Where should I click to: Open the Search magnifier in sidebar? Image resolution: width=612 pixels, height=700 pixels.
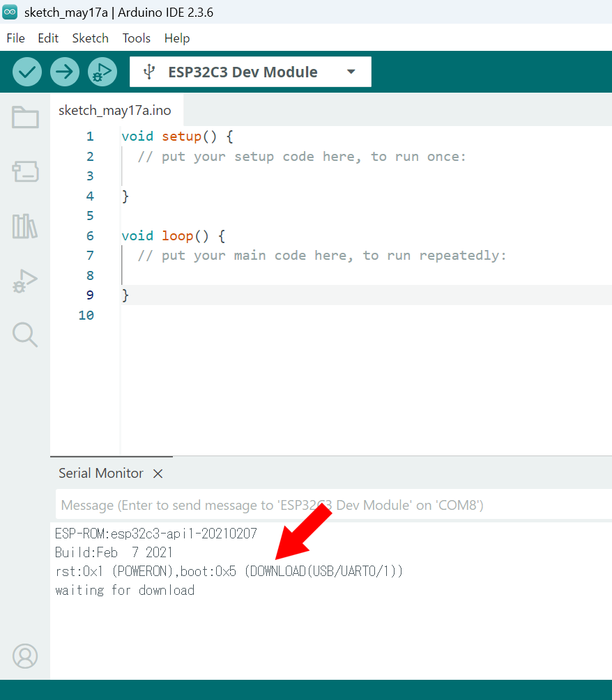(x=25, y=335)
